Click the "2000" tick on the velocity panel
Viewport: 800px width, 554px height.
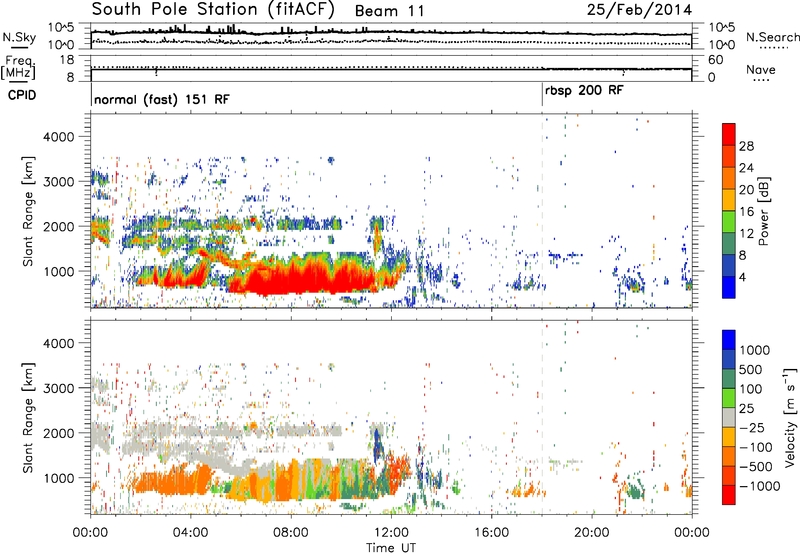(59, 433)
